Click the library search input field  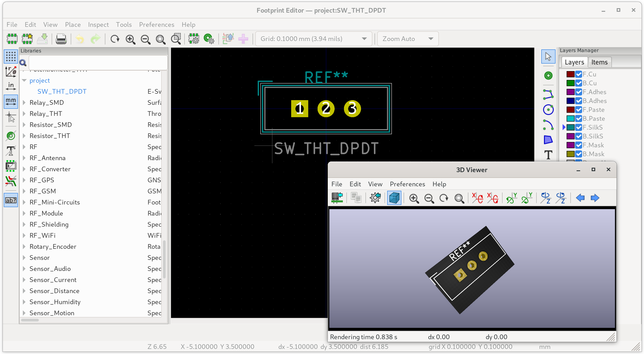(x=98, y=63)
